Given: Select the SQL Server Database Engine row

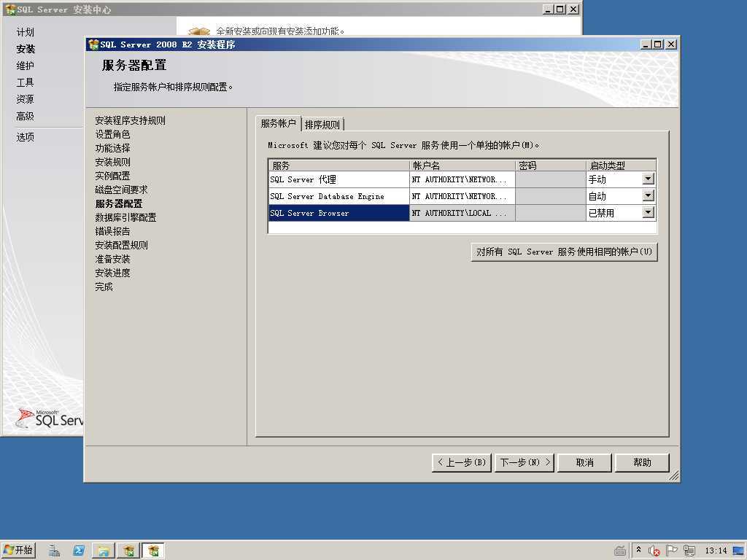Looking at the screenshot, I should (338, 196).
